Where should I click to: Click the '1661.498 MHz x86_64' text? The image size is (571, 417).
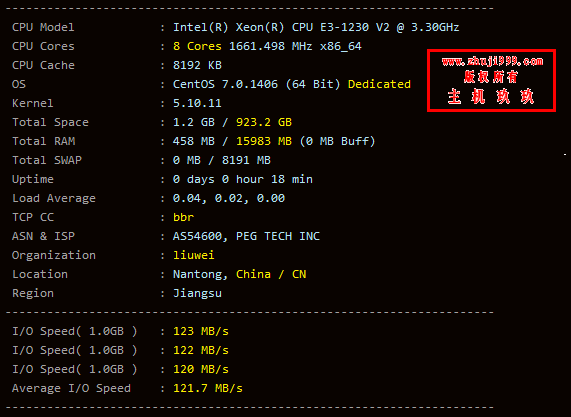[x=295, y=47]
